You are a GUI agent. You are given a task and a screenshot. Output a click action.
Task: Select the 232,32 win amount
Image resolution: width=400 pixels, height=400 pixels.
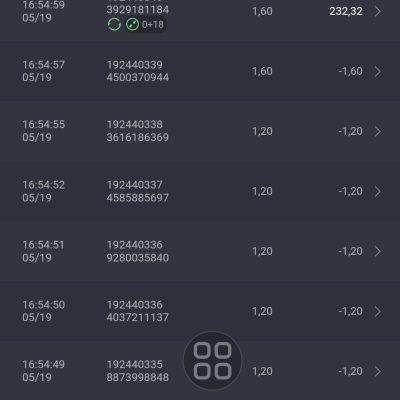[346, 11]
